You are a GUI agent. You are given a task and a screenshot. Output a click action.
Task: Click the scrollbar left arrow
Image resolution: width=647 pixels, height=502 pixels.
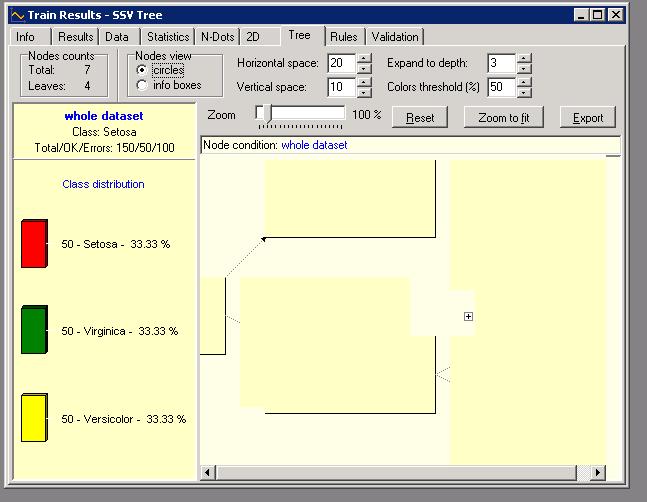pos(207,472)
